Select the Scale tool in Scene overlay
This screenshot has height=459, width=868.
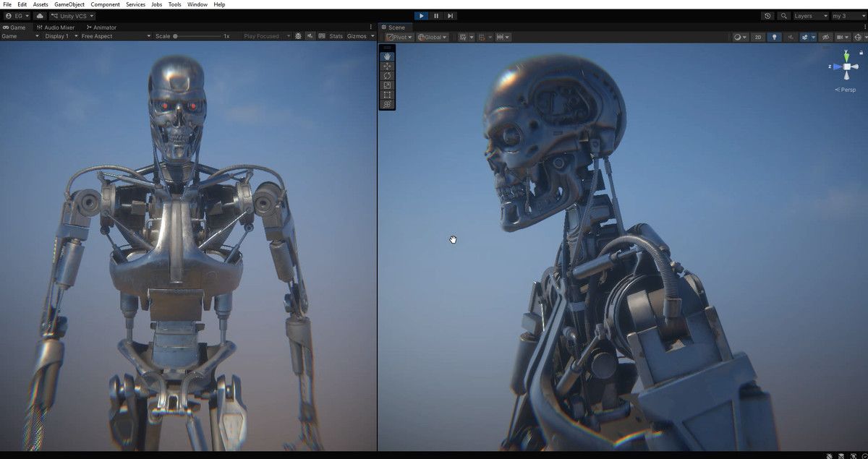pyautogui.click(x=387, y=85)
